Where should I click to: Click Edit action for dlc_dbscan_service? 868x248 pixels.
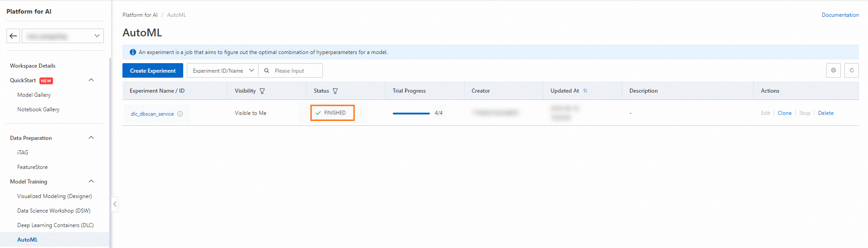(766, 113)
